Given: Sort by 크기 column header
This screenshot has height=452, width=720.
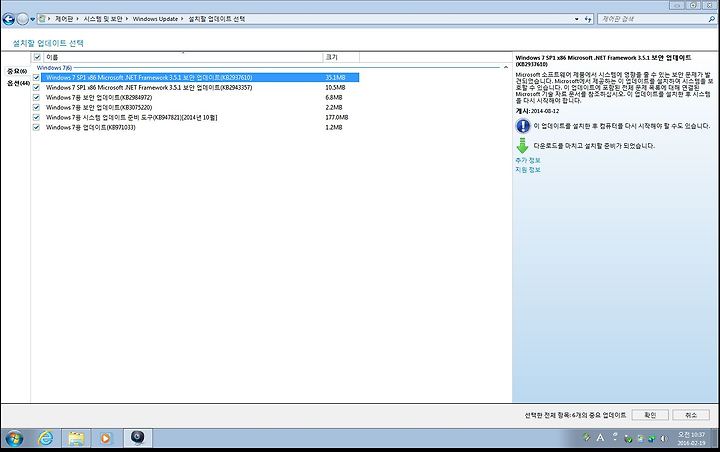Looking at the screenshot, I should click(x=341, y=57).
